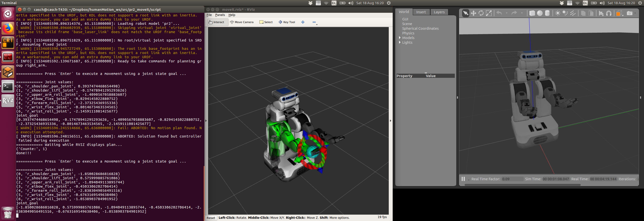644x221 pixels.
Task: Select Spherical Coordinates in World tree
Action: [420, 28]
